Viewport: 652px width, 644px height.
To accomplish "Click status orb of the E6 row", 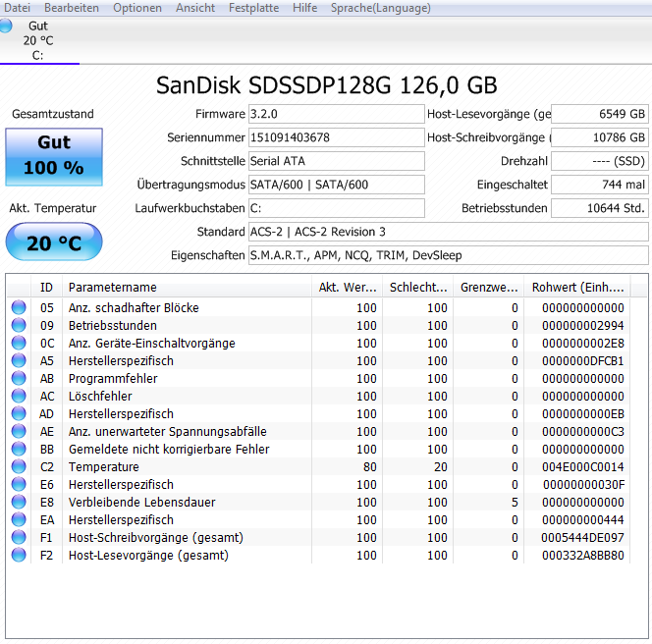I will coord(19,484).
